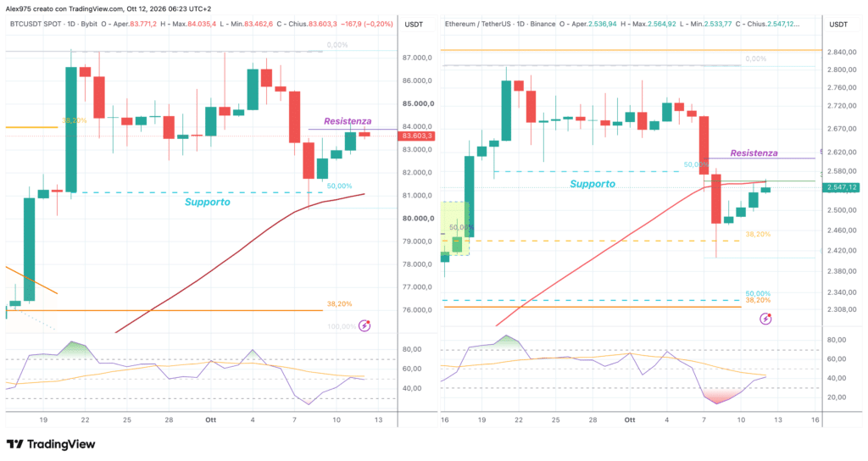
Task: Click the Min.2.533,77 low value in Ethereum header
Action: pos(708,24)
